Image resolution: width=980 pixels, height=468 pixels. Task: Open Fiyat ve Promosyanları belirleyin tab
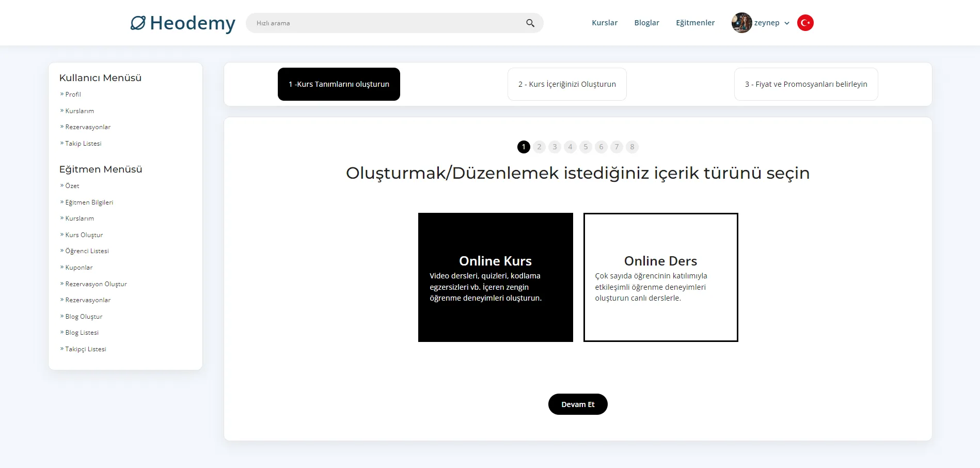tap(805, 84)
